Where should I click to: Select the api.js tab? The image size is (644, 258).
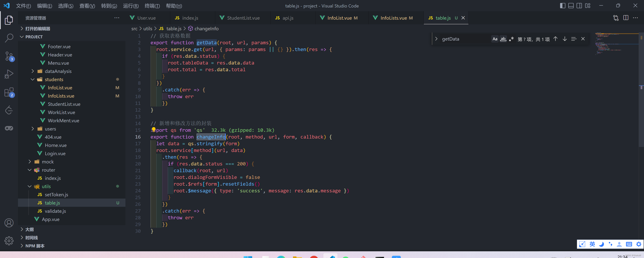[x=288, y=18]
